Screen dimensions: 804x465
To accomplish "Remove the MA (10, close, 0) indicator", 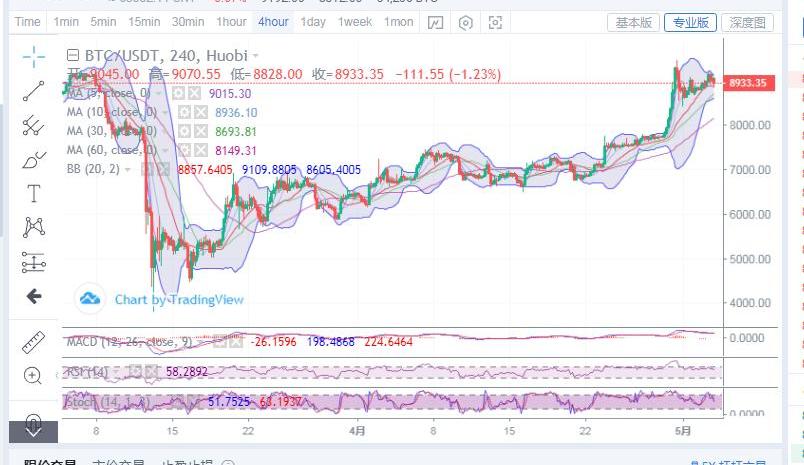I will point(200,112).
